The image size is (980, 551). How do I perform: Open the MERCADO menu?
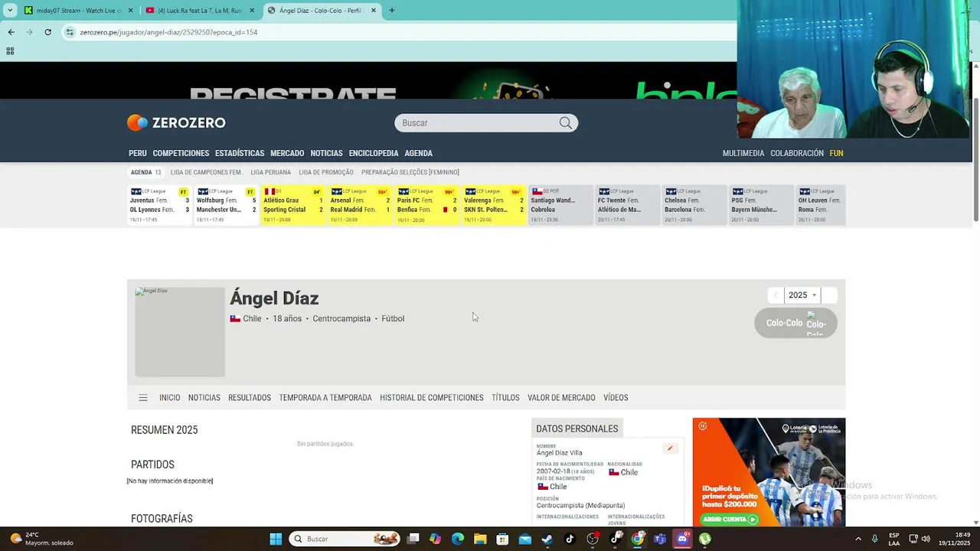pos(287,153)
